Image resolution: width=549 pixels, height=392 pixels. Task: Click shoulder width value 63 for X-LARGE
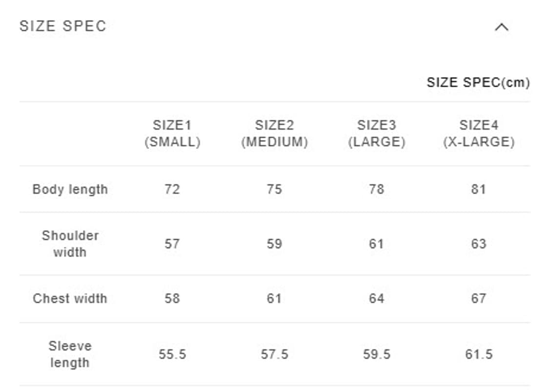[x=479, y=244]
